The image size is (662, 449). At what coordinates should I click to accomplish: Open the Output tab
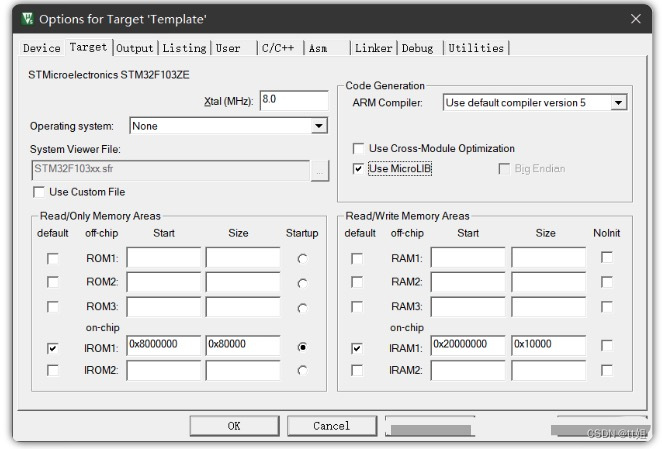pos(135,48)
